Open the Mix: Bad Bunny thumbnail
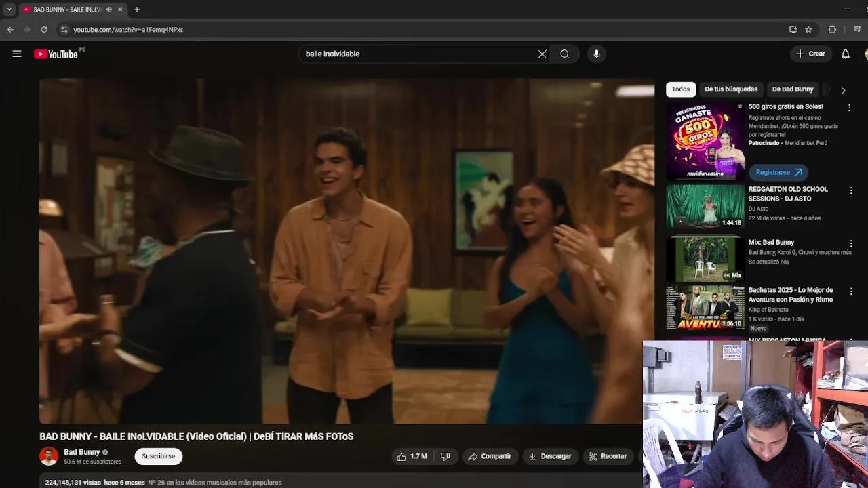The height and width of the screenshot is (488, 868). tap(705, 258)
